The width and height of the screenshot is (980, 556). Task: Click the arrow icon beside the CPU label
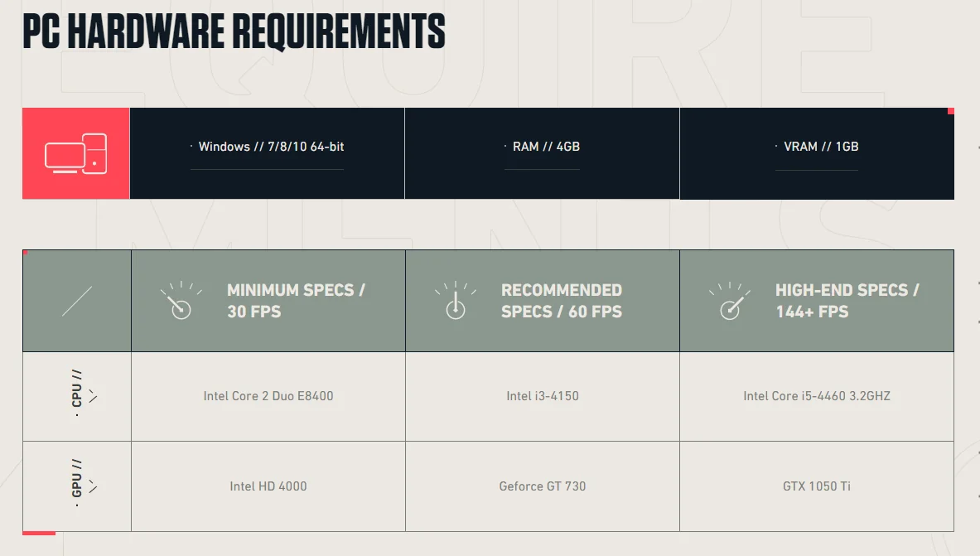pyautogui.click(x=93, y=396)
